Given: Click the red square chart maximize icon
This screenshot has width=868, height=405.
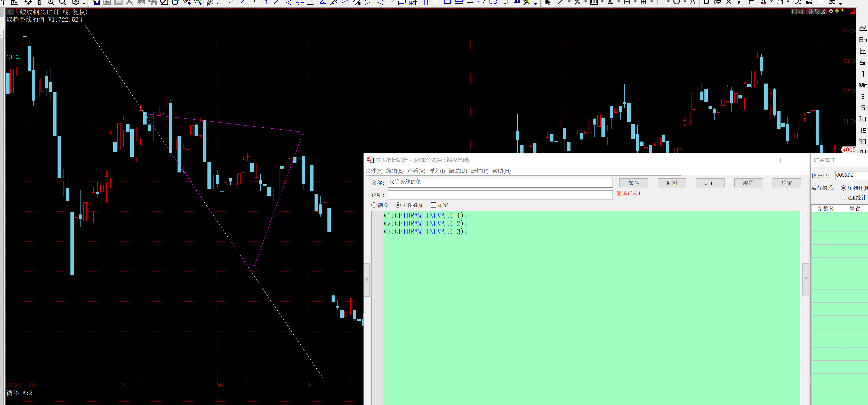Looking at the screenshot, I should pyautogui.click(x=852, y=11).
